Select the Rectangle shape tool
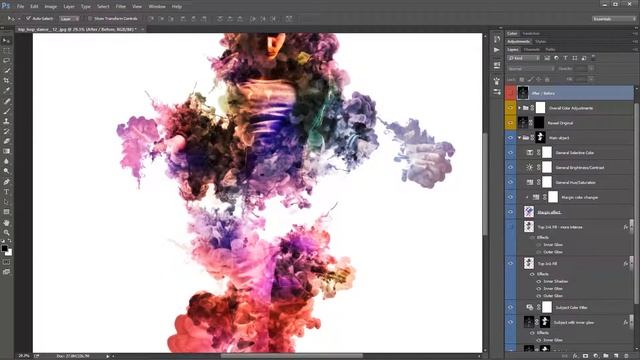 tap(6, 212)
